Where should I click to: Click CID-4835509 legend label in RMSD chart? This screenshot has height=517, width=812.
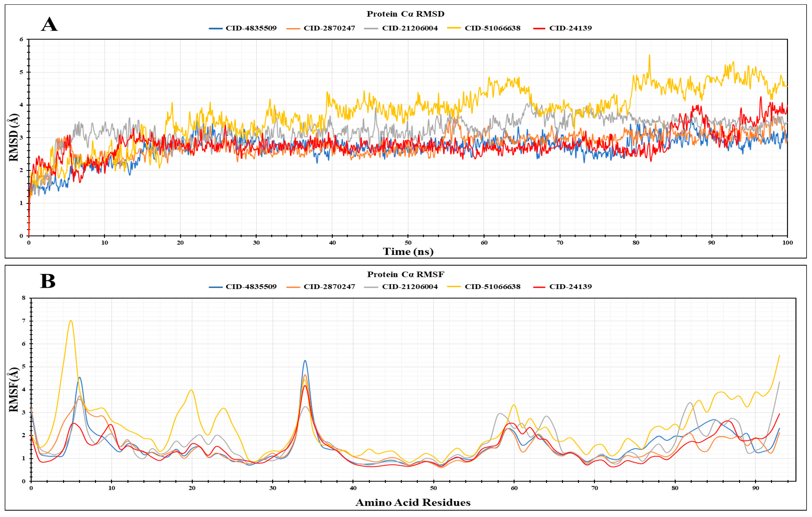coord(251,28)
